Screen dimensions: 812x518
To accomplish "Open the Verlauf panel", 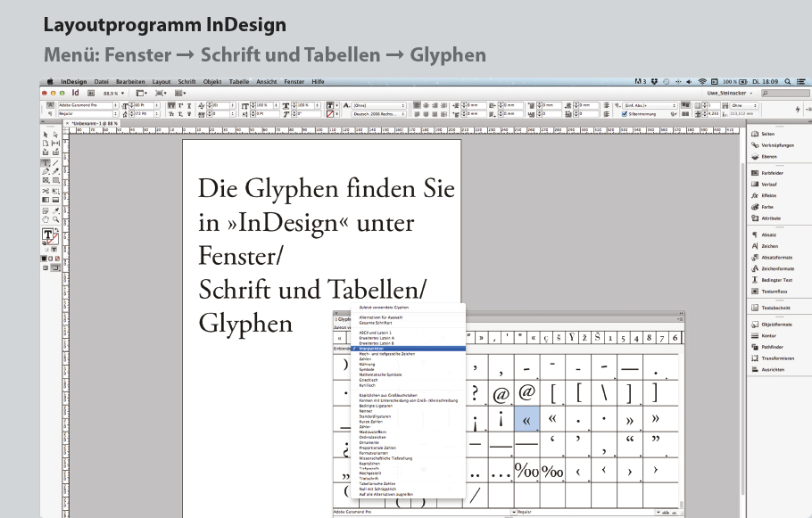I will tap(764, 185).
